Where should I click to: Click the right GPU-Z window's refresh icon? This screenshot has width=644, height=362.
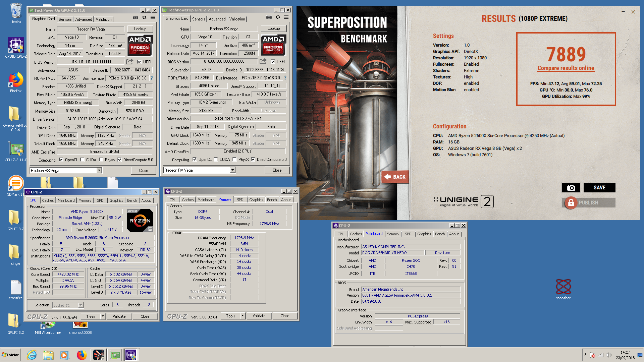click(x=278, y=17)
